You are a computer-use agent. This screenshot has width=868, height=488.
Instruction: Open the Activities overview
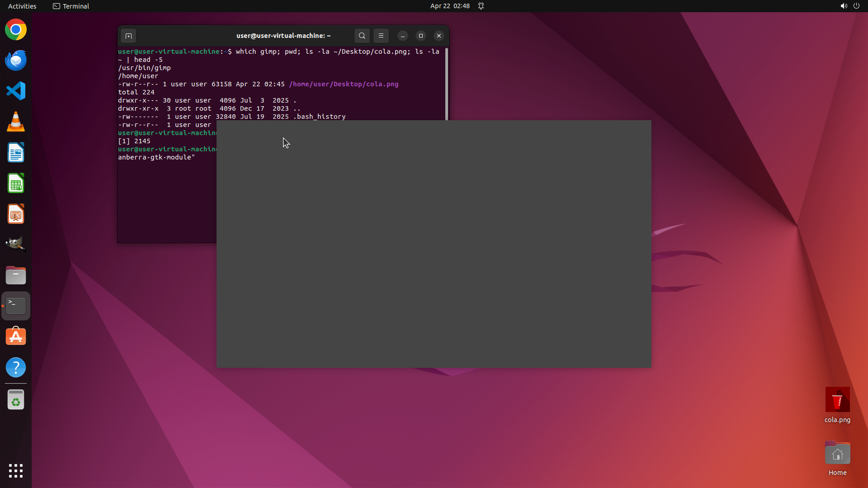[x=22, y=6]
